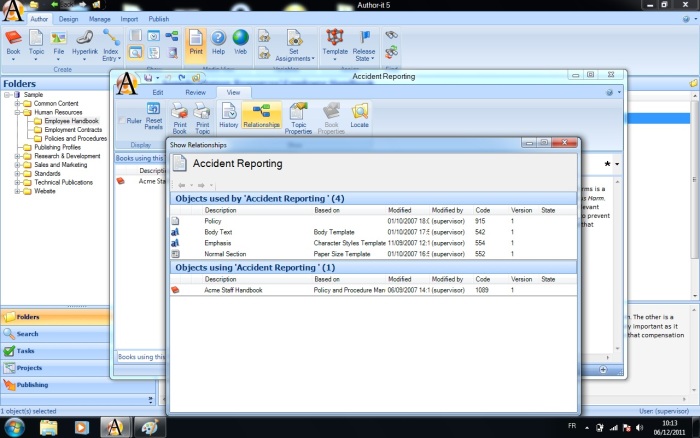The image size is (700, 438).
Task: Open Topic Properties
Action: click(x=299, y=118)
